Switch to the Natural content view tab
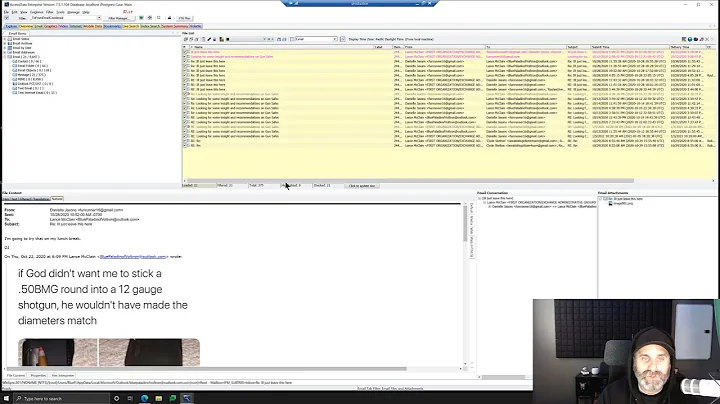720x404 pixels. pyautogui.click(x=57, y=199)
